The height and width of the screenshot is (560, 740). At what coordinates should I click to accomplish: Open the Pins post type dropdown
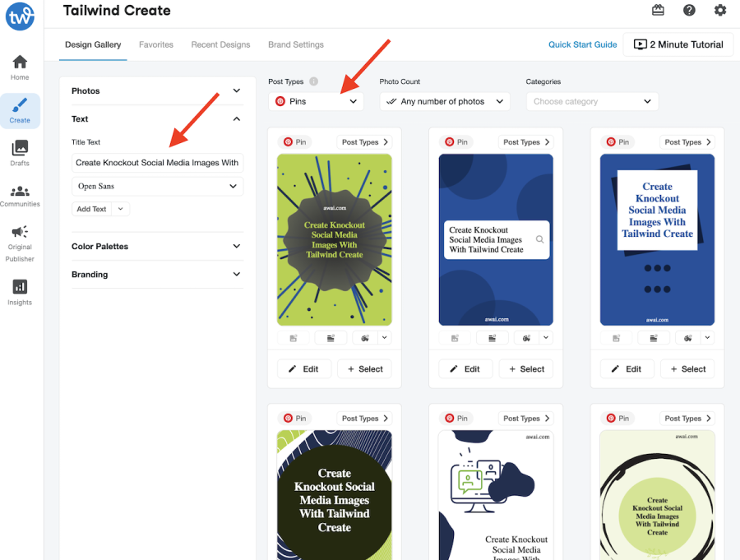pos(316,101)
